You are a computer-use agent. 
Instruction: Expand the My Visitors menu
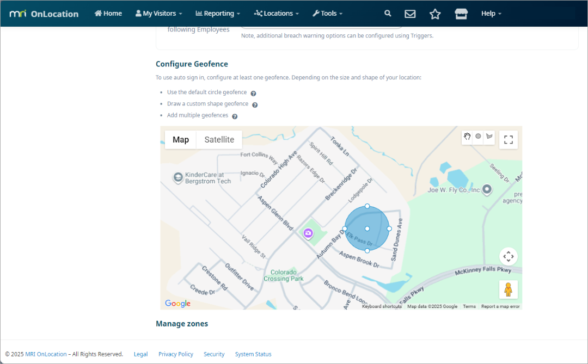coord(158,14)
